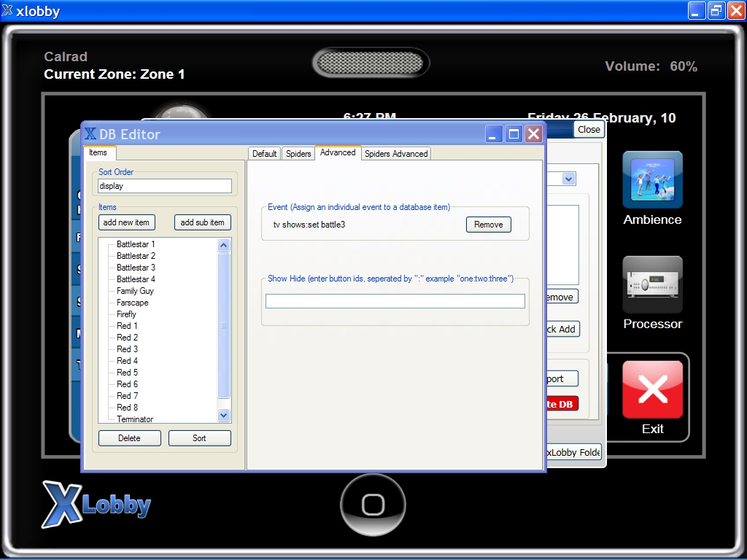
Task: Select Red 8 in the items list
Action: tap(127, 408)
